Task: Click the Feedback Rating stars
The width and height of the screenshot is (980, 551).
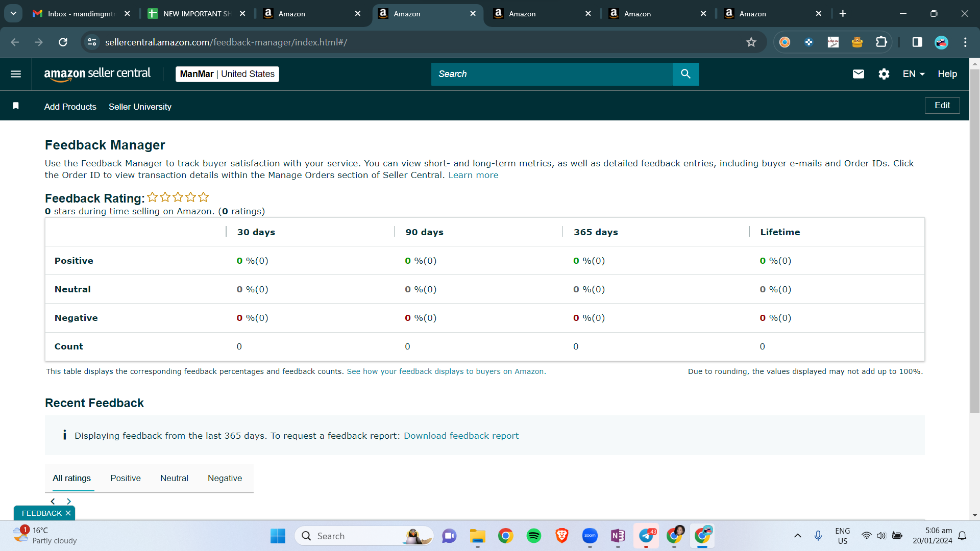Action: [x=178, y=197]
